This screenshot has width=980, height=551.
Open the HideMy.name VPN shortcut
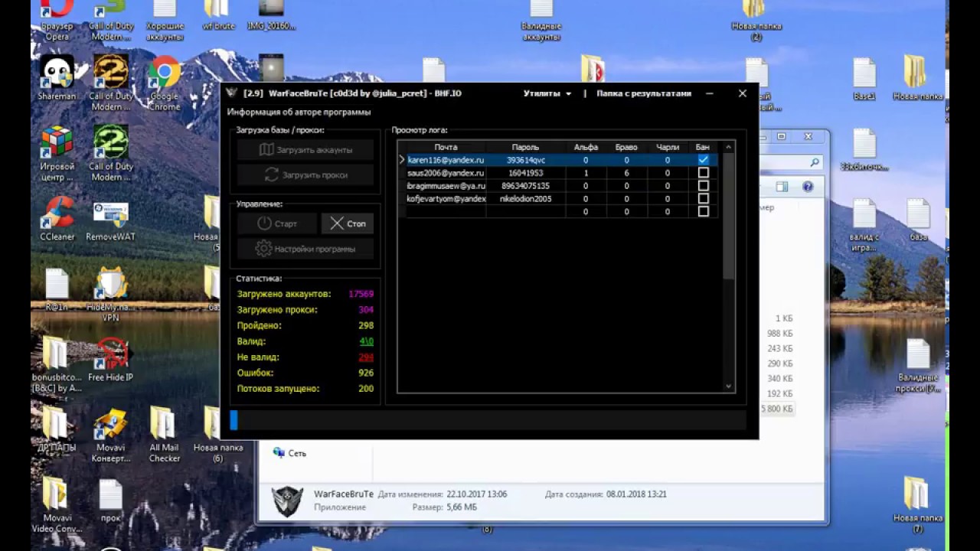pos(111,293)
